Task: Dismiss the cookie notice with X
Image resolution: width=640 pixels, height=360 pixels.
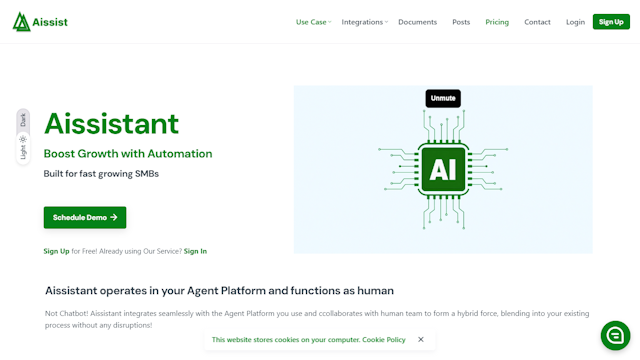Action: (421, 339)
